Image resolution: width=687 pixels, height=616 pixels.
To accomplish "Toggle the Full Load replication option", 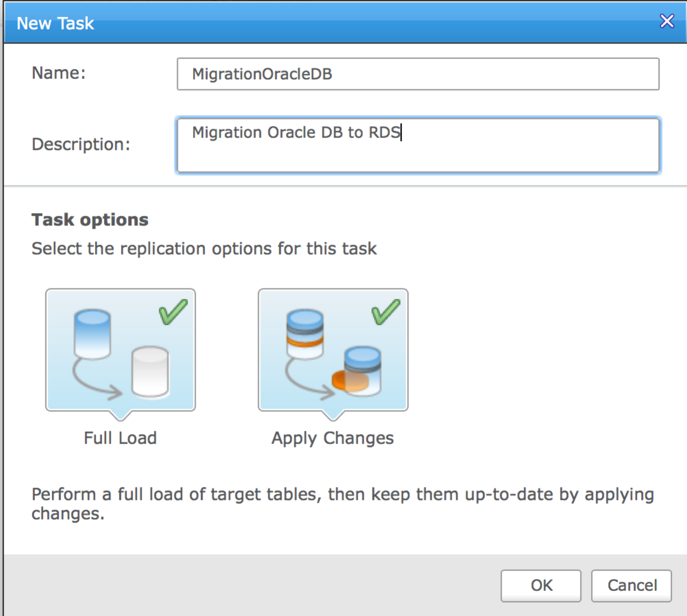I will click(121, 350).
